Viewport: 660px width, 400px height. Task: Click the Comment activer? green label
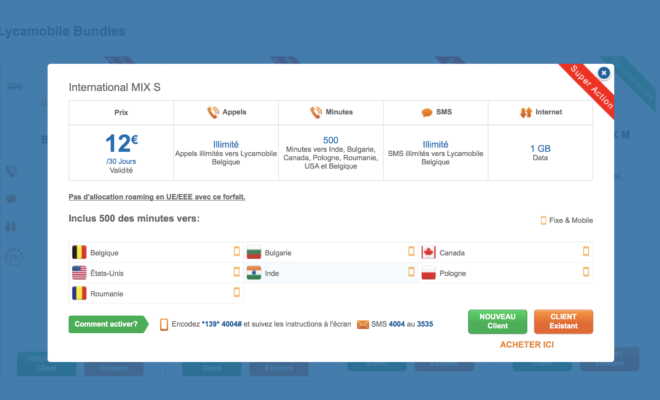(108, 324)
